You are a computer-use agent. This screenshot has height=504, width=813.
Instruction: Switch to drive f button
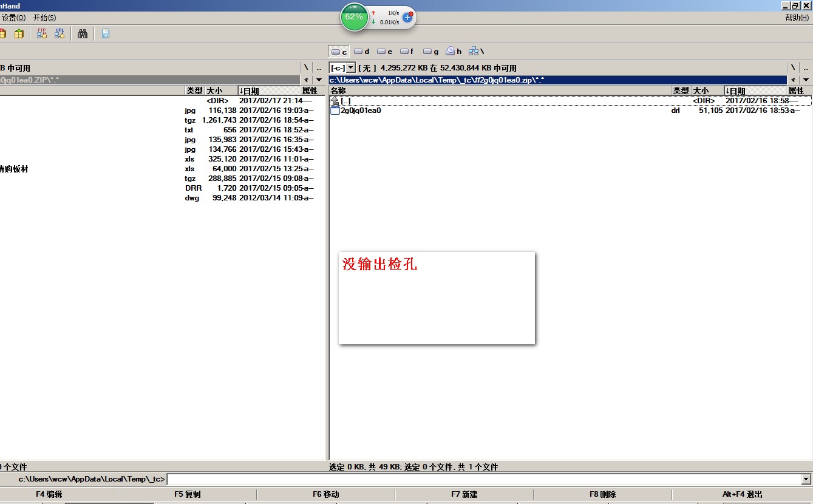pos(407,52)
